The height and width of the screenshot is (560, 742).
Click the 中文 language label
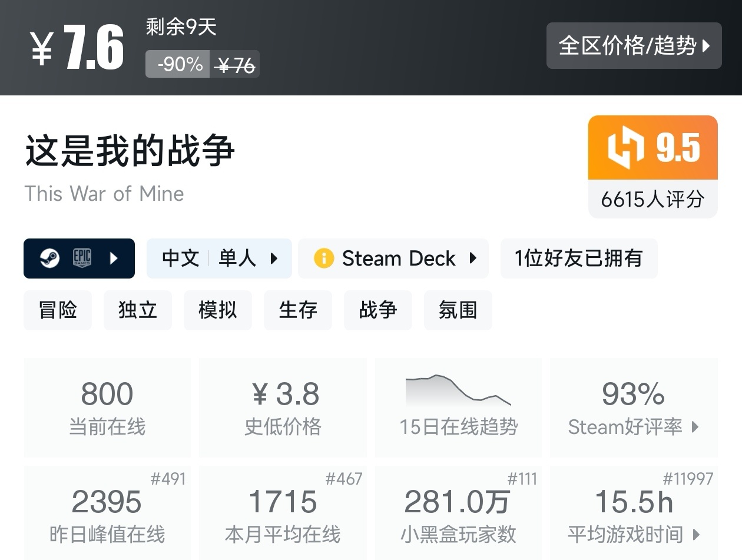tap(180, 258)
